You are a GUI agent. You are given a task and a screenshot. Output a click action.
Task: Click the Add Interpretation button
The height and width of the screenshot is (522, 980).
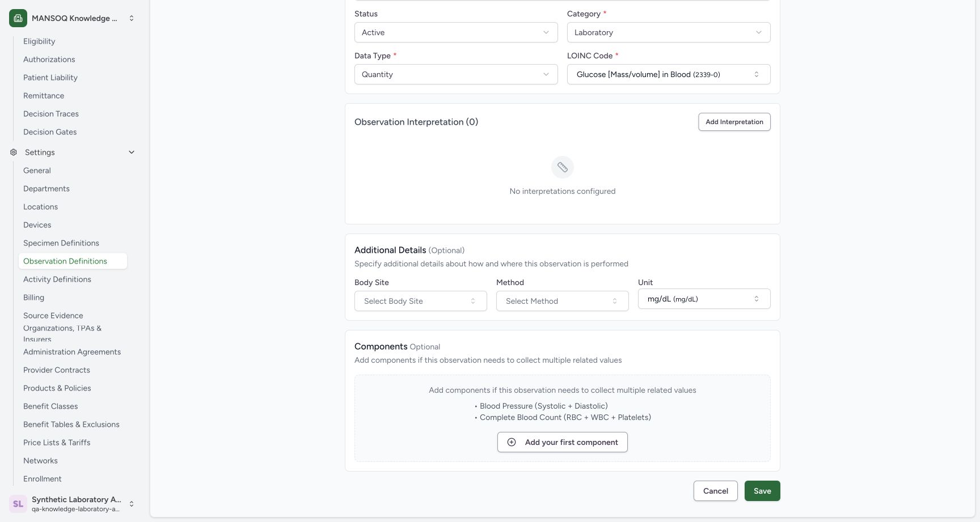(734, 122)
